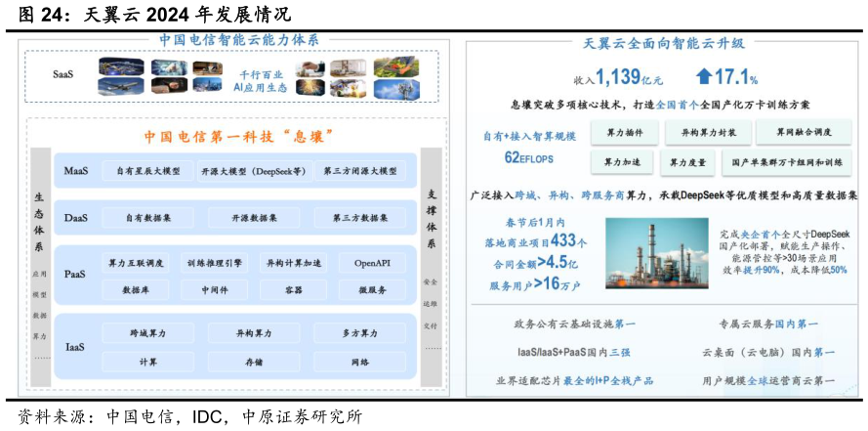The image size is (868, 431).
Task: Click the 天翼云全面向智能云升级 heading
Action: pos(662,43)
